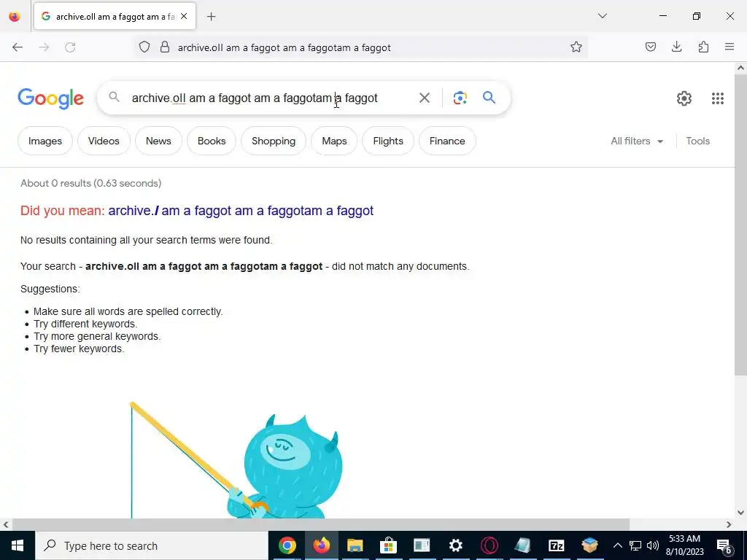Open File Explorer from taskbar
Viewport: 747px width, 560px height.
(355, 545)
